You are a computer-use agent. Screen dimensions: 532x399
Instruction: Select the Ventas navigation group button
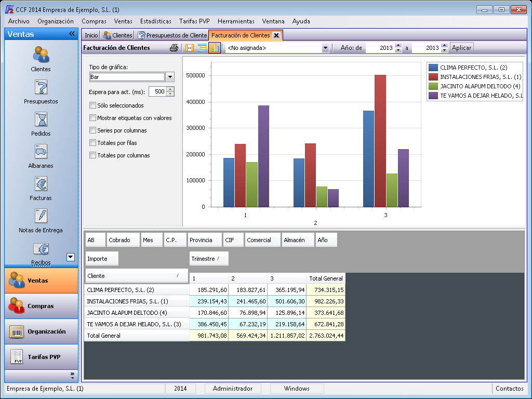coord(42,281)
